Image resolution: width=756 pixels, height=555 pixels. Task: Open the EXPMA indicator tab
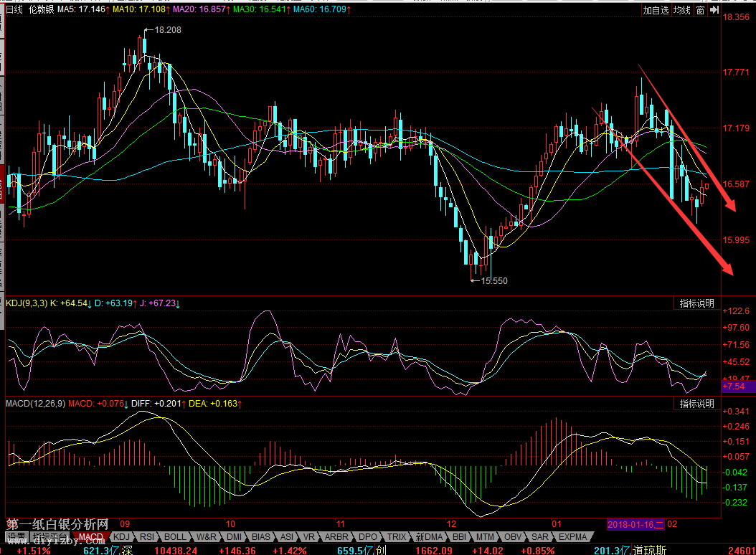click(x=573, y=536)
